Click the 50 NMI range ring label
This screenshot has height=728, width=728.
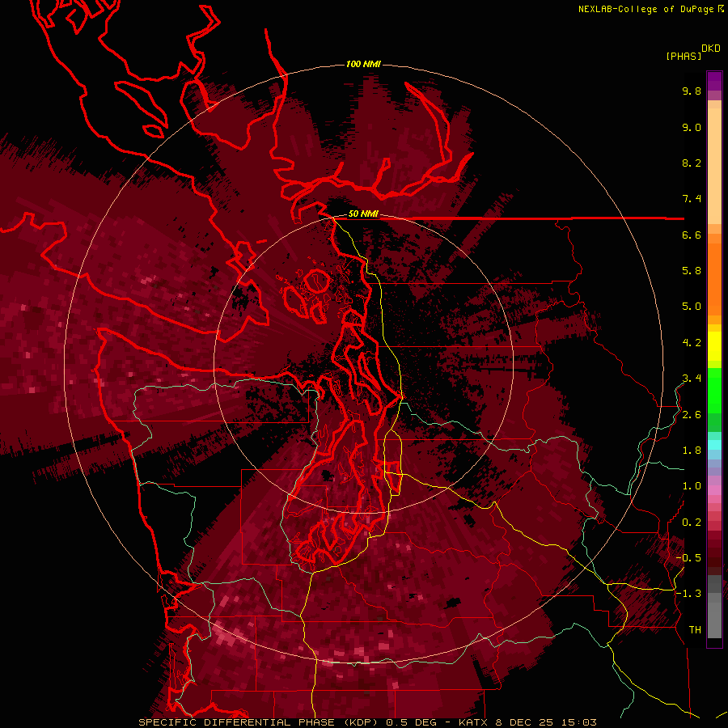[363, 214]
